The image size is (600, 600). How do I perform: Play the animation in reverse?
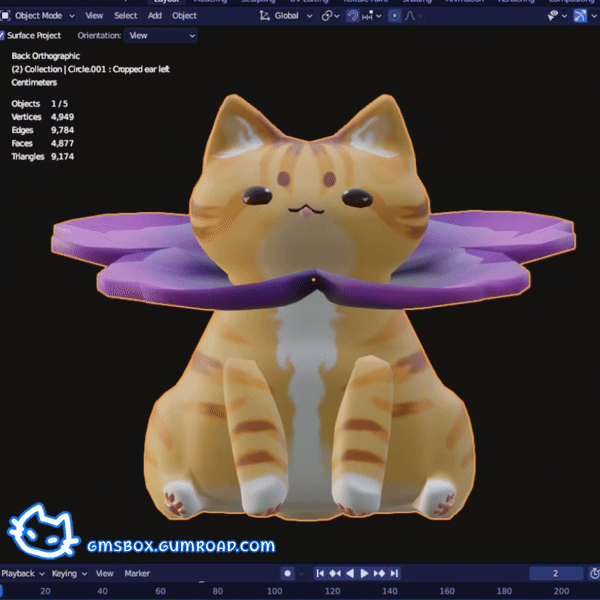[350, 573]
